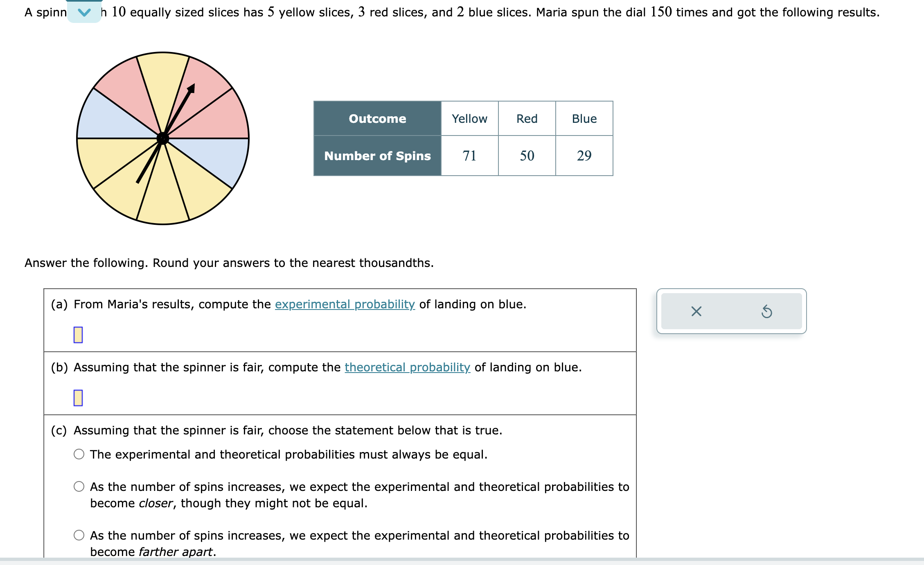Screen dimensions: 924x565
Task: Click the X clear-answer icon
Action: pos(696,312)
